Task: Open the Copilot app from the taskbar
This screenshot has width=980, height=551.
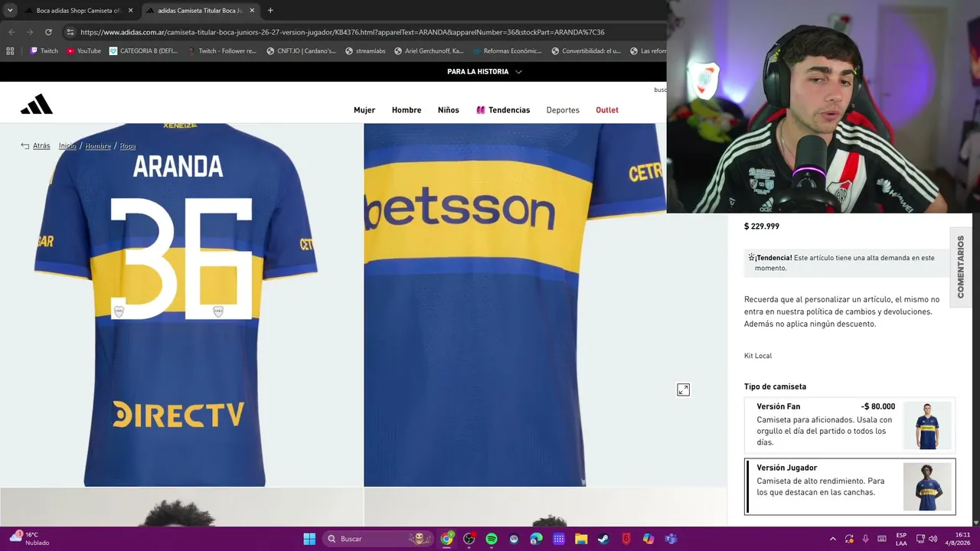Action: pyautogui.click(x=648, y=539)
